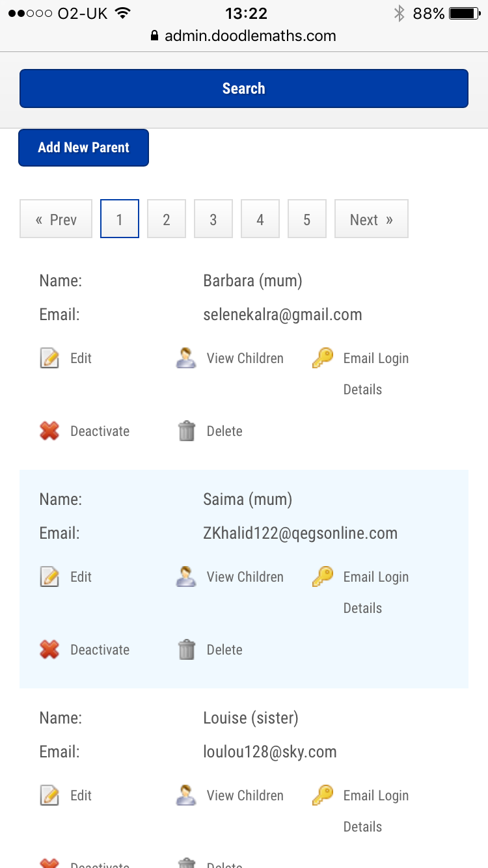Click View Children person icon for Saima

186,576
